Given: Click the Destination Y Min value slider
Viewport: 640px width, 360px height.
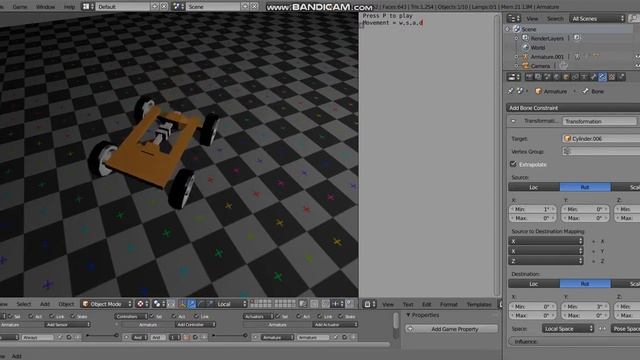Looking at the screenshot, I should click(x=585, y=306).
